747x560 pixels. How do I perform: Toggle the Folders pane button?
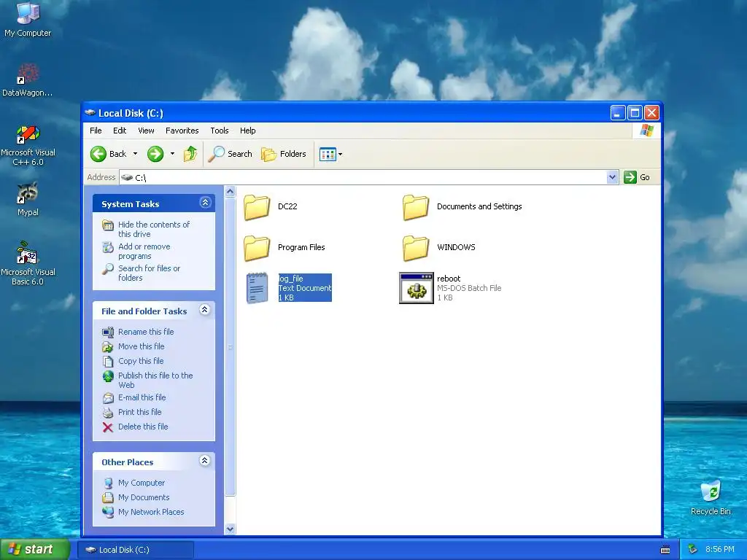point(284,154)
